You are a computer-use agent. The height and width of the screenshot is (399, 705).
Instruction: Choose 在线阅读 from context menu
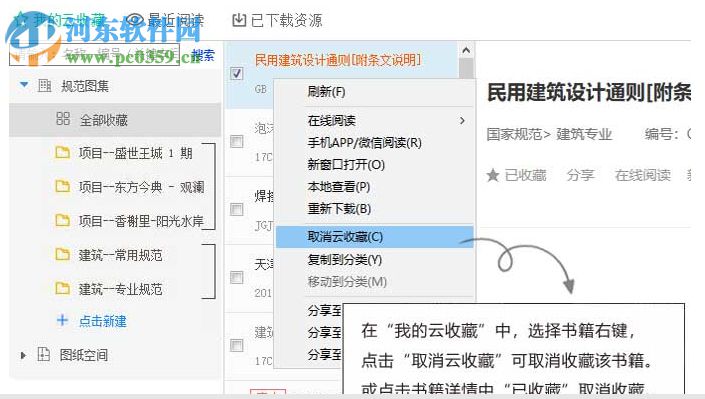click(x=331, y=121)
